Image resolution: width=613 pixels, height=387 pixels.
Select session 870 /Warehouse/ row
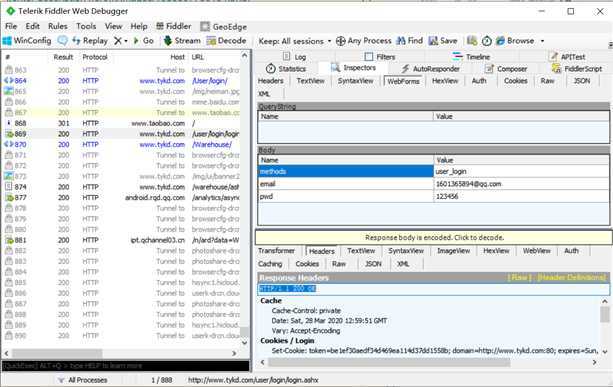point(122,144)
